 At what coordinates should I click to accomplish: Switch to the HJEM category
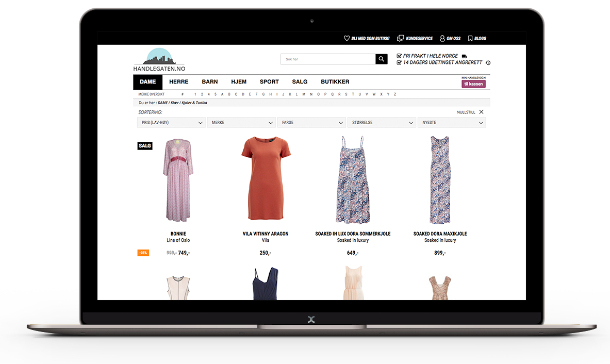pos(239,81)
